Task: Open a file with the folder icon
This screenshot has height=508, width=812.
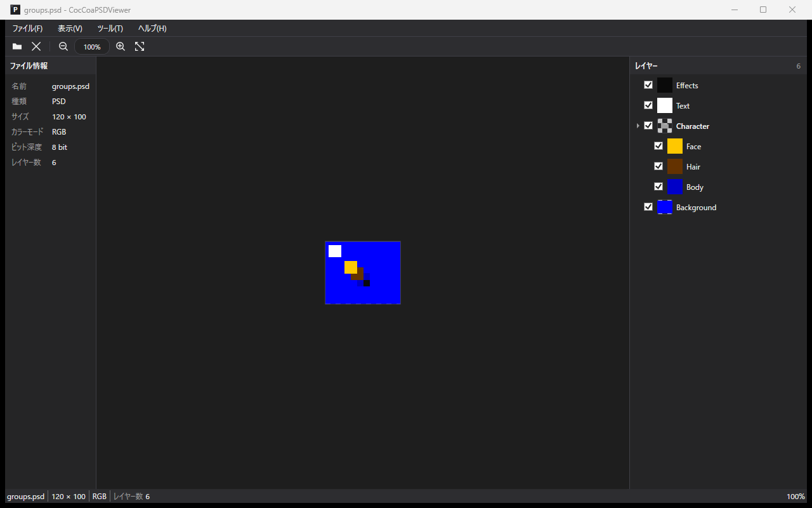Action: [17, 46]
